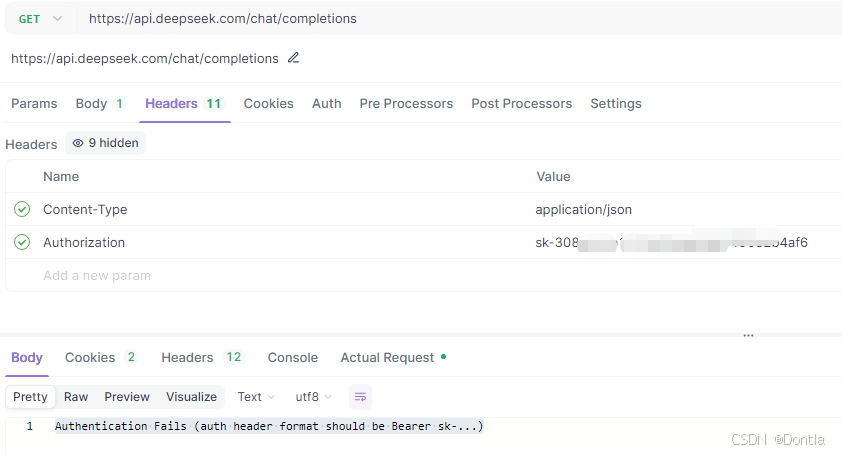This screenshot has width=842, height=455.
Task: Open the response Cookies 2 tab
Action: pos(101,357)
